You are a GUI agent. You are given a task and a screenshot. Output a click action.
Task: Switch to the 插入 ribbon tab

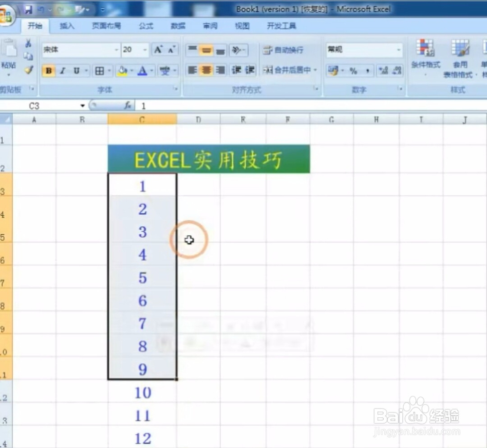coord(67,26)
